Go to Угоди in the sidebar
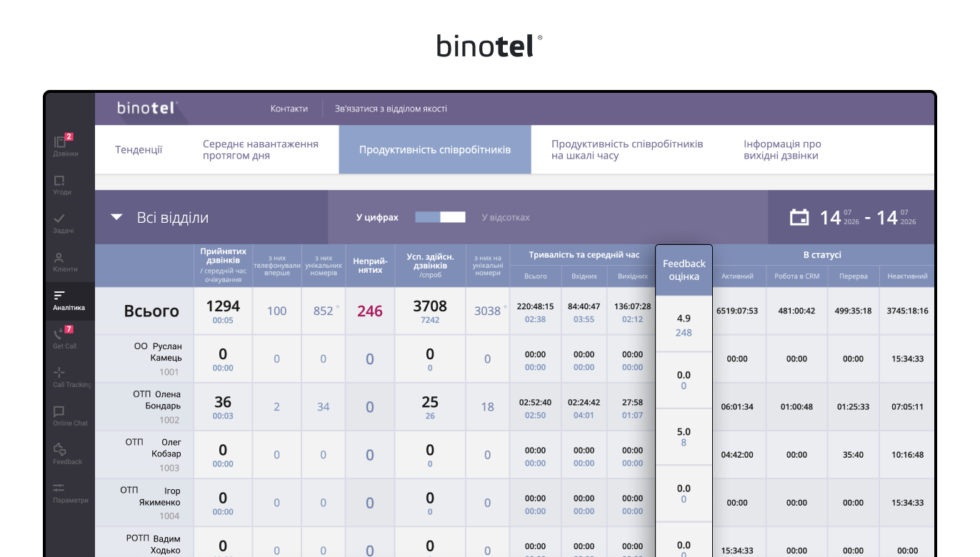Viewport: 980px width, 557px height. [62, 184]
